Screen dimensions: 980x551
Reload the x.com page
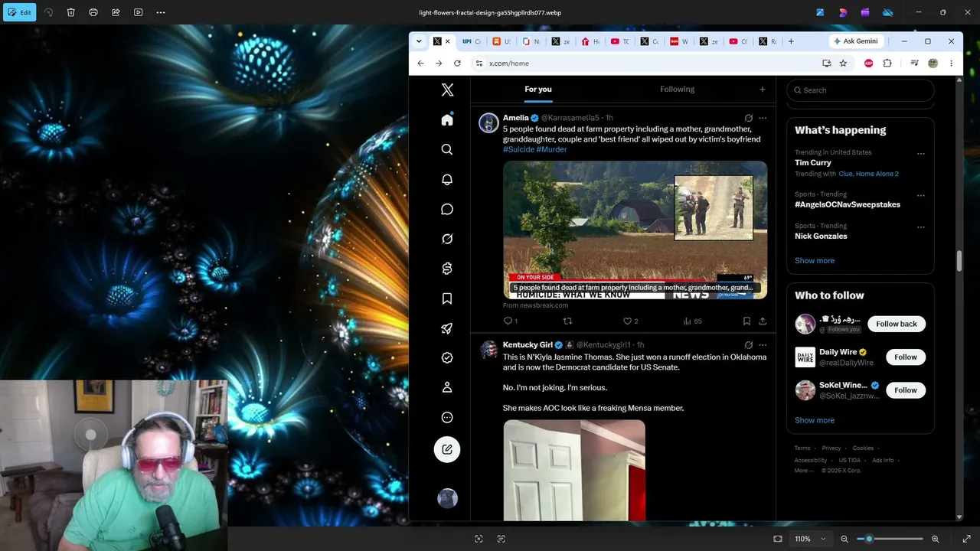click(x=457, y=64)
